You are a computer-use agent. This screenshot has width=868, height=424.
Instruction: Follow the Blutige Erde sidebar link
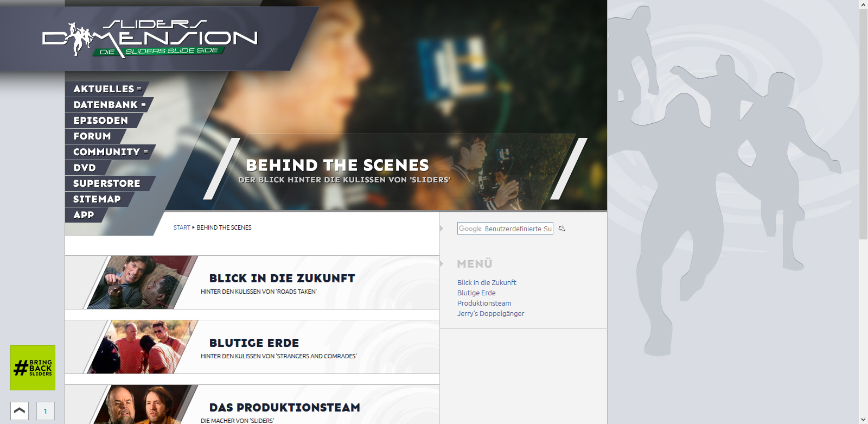point(476,293)
